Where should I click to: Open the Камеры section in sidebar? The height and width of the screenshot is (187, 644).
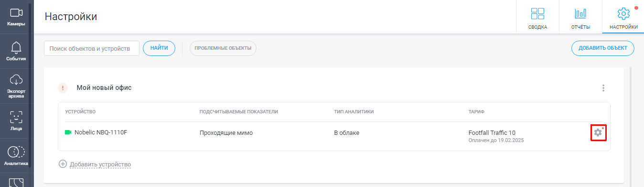tap(16, 17)
